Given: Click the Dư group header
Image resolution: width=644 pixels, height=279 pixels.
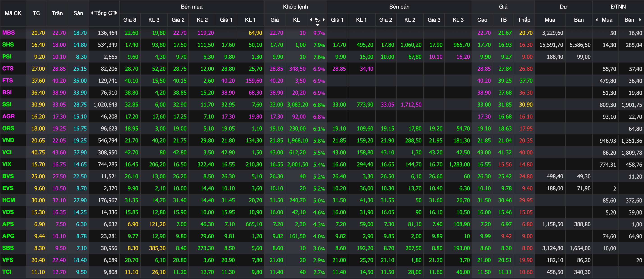Looking at the screenshot, I should (x=564, y=7).
